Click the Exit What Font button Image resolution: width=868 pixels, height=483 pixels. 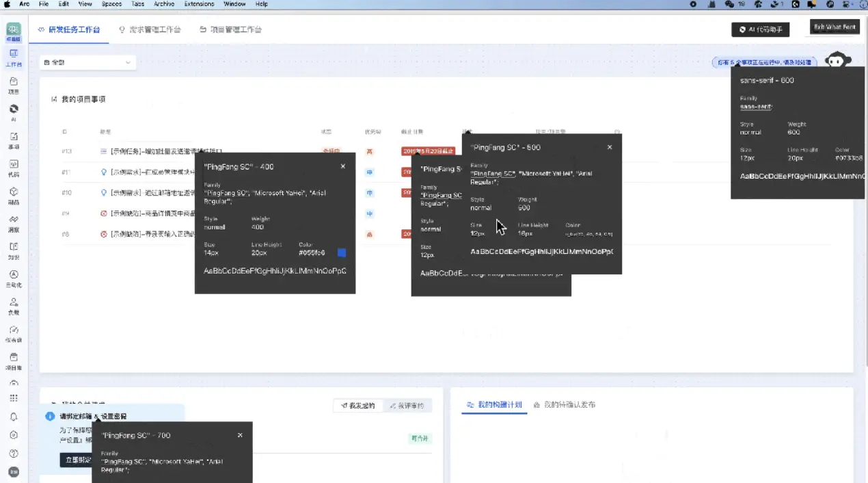coord(835,27)
